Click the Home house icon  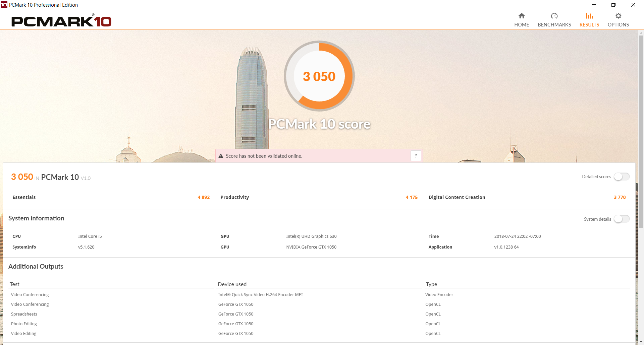(x=522, y=16)
